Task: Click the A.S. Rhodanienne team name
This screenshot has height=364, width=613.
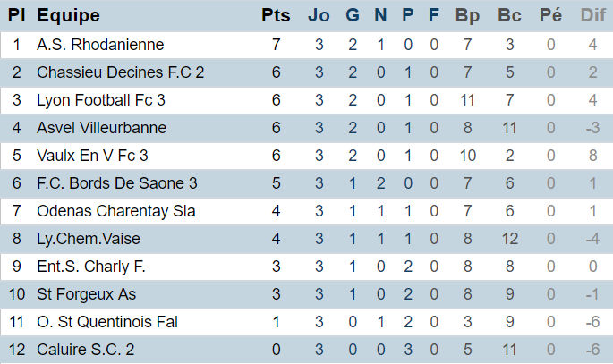Action: tap(100, 45)
